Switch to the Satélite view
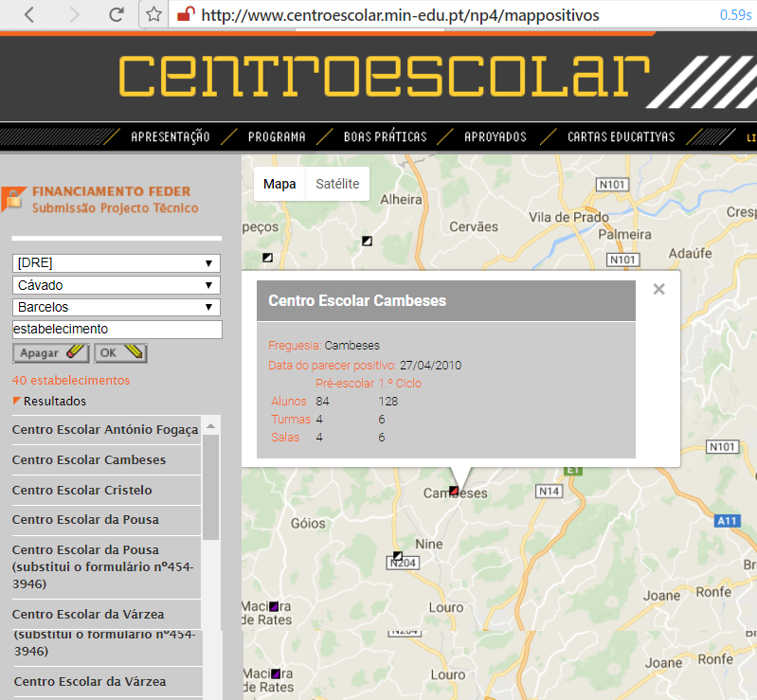 [x=337, y=184]
